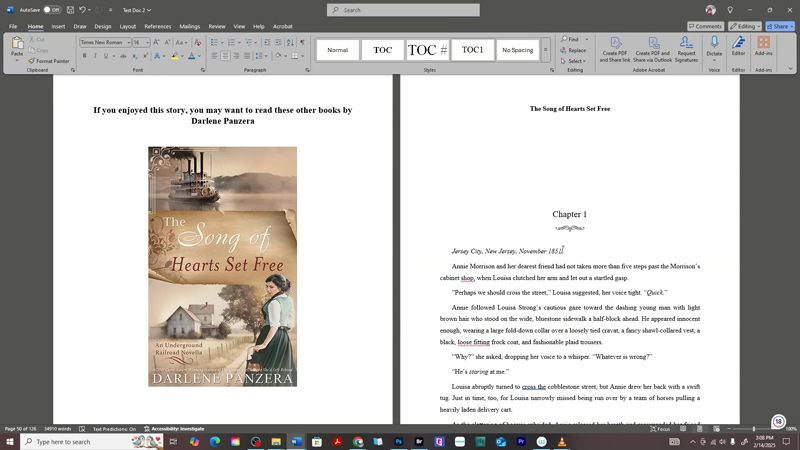Clear all formatting icon
The height and width of the screenshot is (450, 800).
tap(197, 42)
